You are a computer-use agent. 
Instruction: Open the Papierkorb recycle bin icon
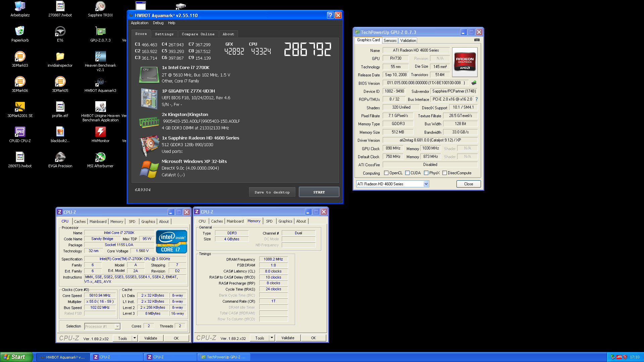(20, 34)
